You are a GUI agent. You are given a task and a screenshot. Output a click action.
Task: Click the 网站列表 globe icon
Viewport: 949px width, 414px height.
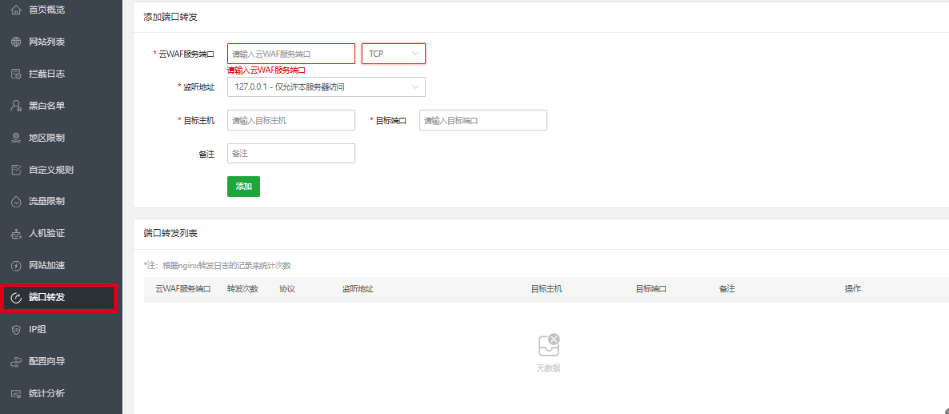[16, 42]
